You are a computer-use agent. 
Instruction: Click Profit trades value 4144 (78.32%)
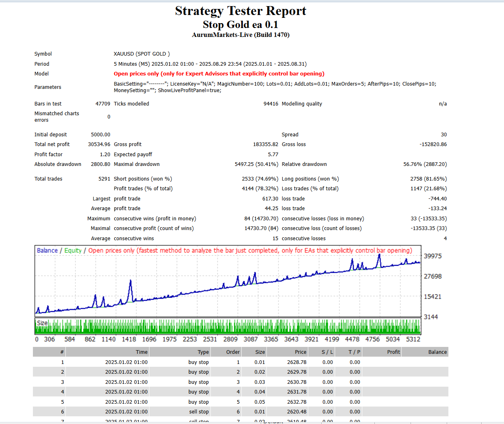coord(260,189)
